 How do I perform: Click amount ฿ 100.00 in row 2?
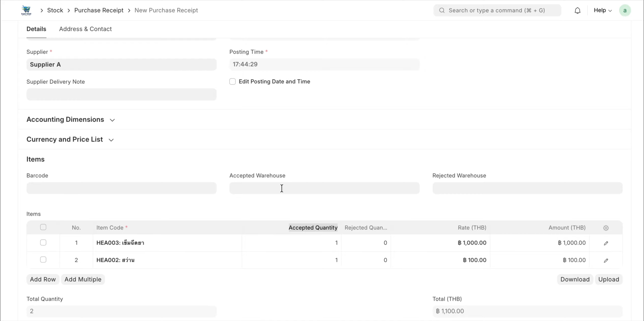540,260
